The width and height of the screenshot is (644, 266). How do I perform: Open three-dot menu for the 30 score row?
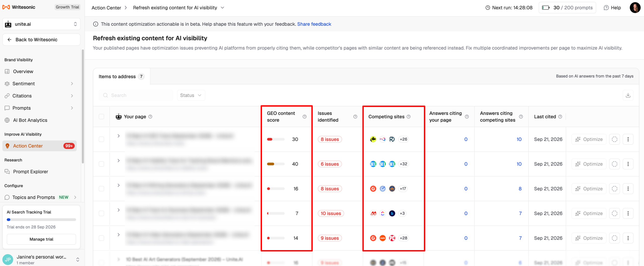pos(628,139)
